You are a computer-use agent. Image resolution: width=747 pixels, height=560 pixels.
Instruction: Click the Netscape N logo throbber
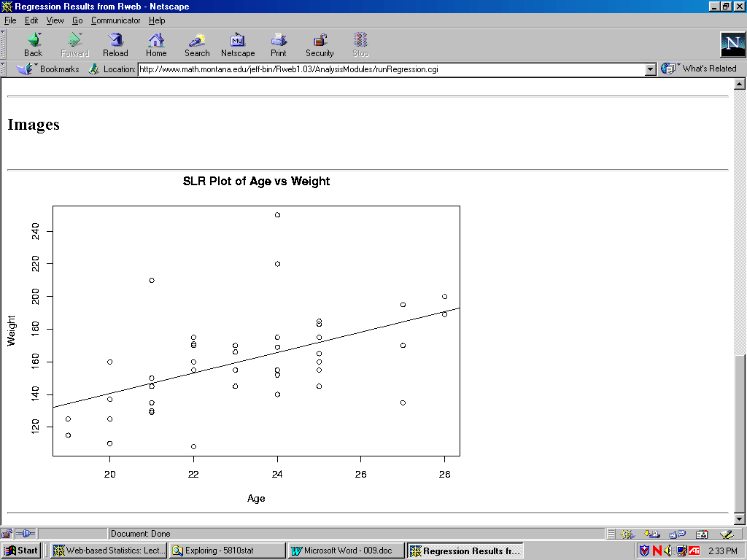point(732,44)
